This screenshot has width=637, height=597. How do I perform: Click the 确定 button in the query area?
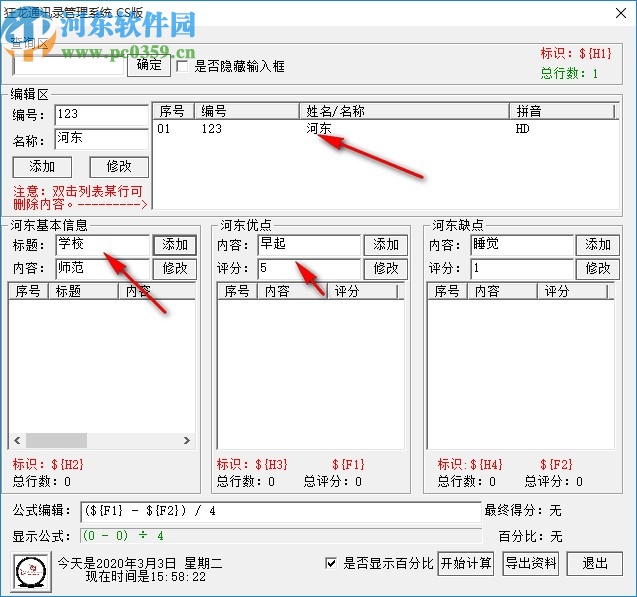tap(149, 65)
